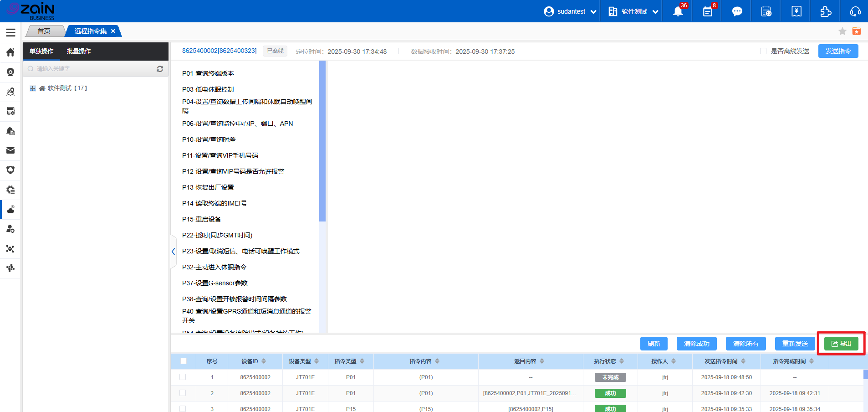This screenshot has width=868, height=412.
Task: Toggle the hamburger sidebar menu
Action: (10, 32)
